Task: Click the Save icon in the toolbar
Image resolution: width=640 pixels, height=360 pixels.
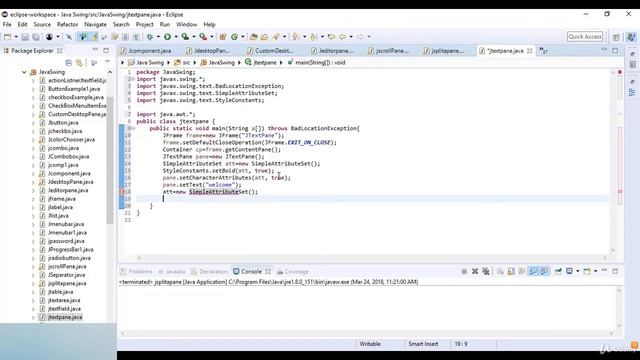Action: tap(25, 37)
